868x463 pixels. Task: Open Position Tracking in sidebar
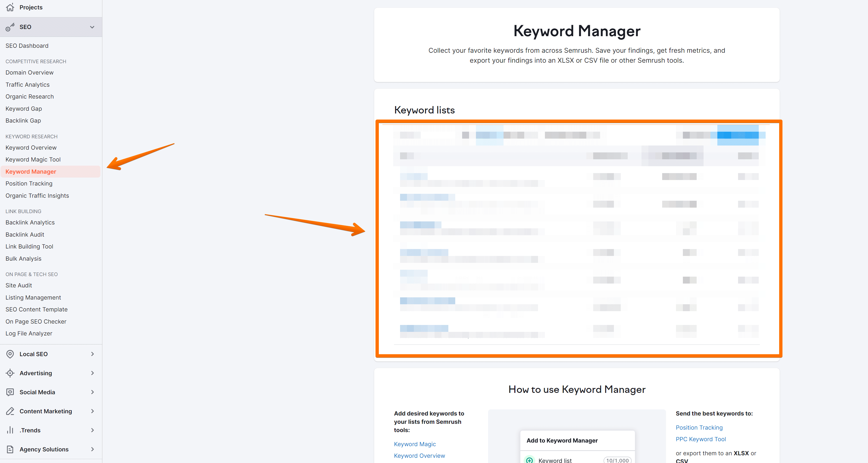[x=29, y=184]
